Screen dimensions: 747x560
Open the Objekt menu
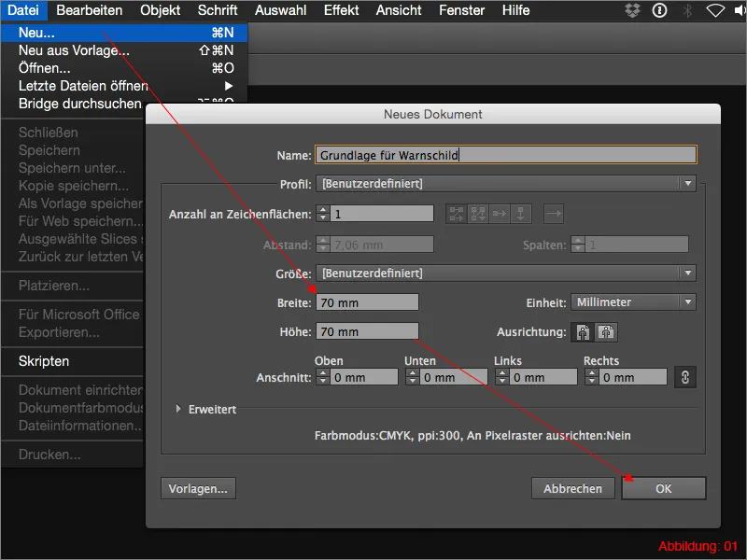click(160, 10)
